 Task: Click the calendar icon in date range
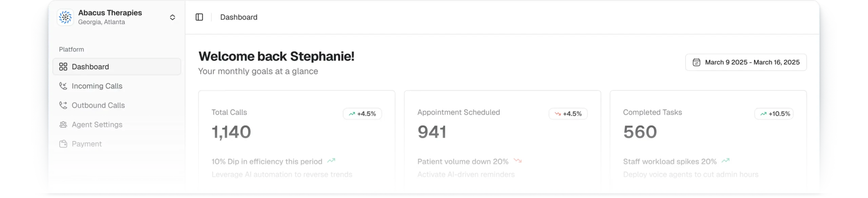coord(696,62)
